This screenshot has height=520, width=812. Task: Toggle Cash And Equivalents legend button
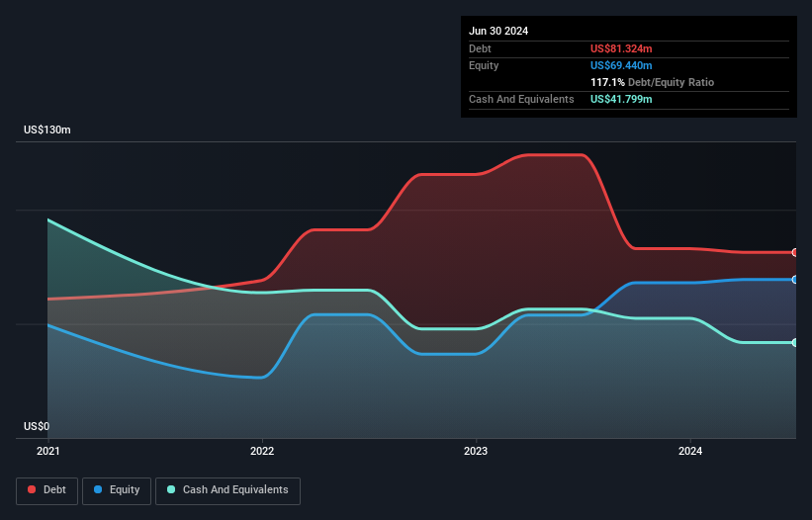227,490
